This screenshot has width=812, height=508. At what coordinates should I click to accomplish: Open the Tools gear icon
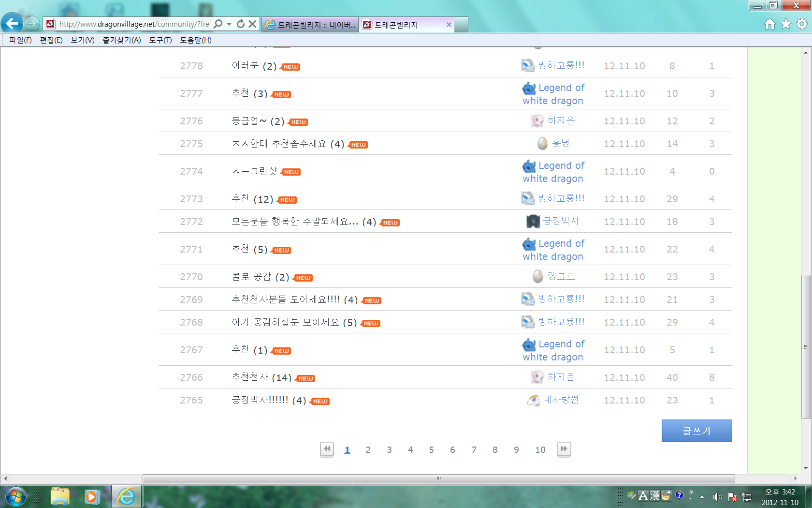[802, 24]
